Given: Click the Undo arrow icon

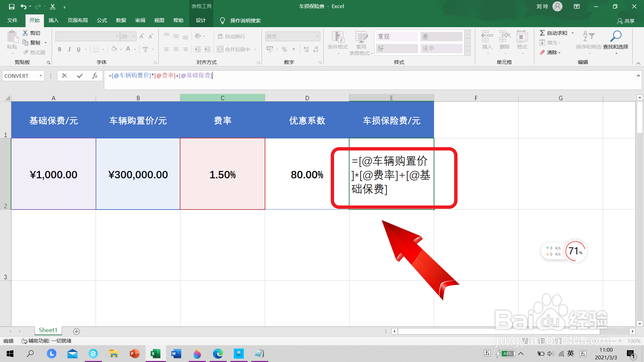Looking at the screenshot, I should coord(23,6).
